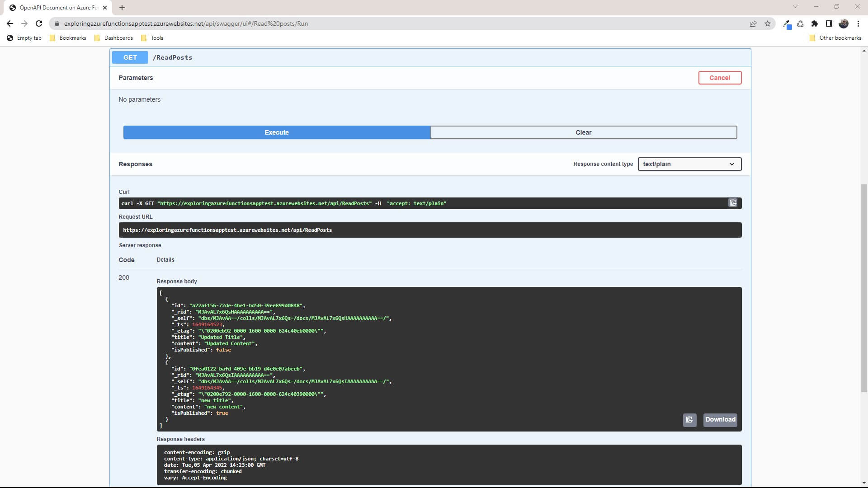Click the recycle-arrows extension icon
The width and height of the screenshot is (868, 488).
(800, 23)
